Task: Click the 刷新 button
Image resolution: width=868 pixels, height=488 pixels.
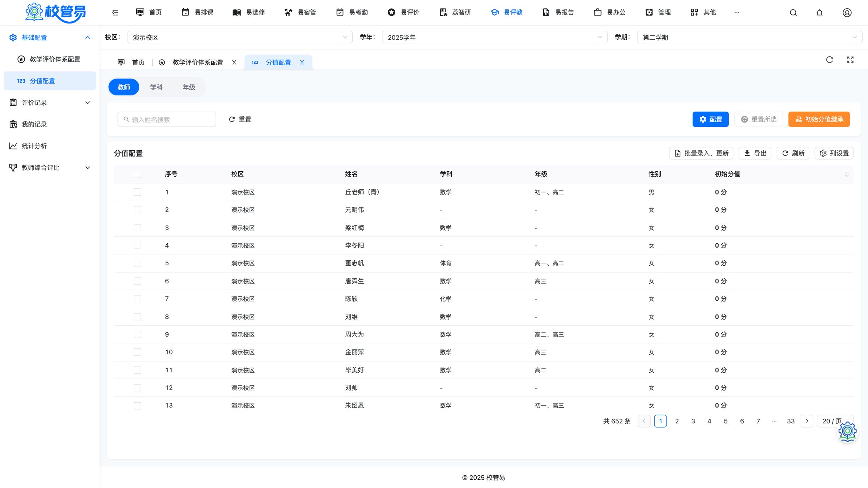Action: 793,153
